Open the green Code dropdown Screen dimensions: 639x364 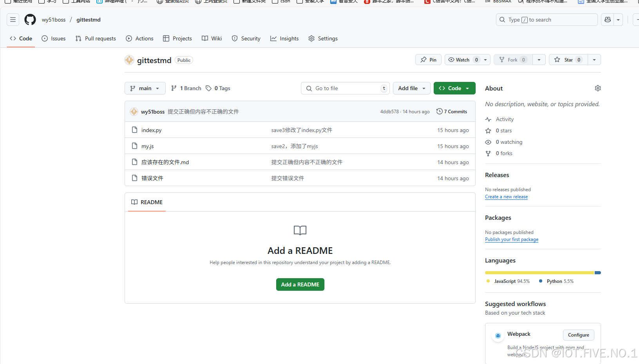454,88
